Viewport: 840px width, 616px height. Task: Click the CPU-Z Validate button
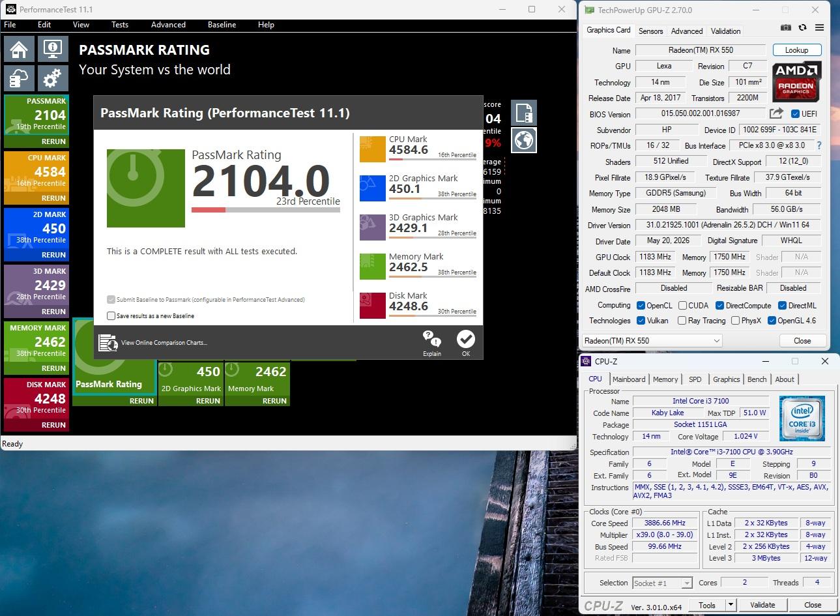762,605
